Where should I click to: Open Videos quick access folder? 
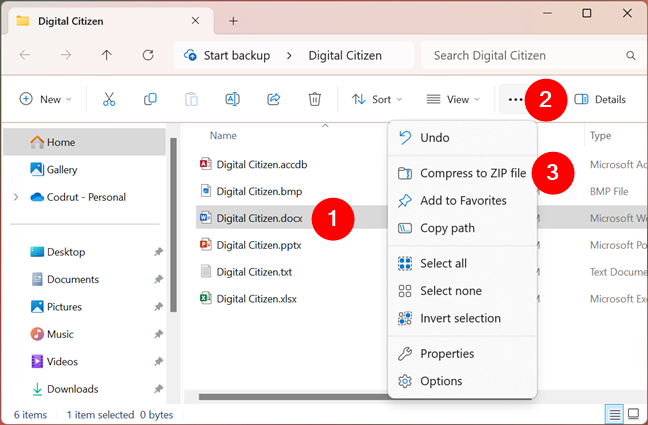[84, 361]
